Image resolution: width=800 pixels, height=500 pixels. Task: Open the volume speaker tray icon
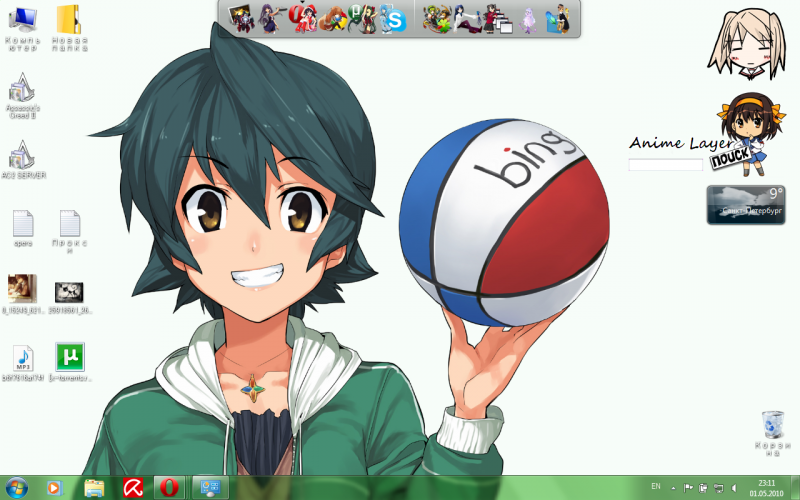pyautogui.click(x=734, y=488)
